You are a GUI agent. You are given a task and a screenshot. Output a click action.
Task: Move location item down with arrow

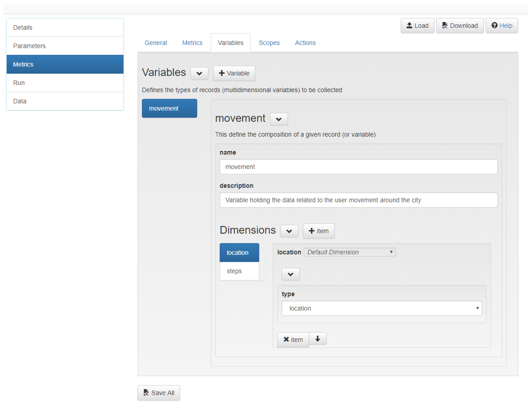[318, 339]
